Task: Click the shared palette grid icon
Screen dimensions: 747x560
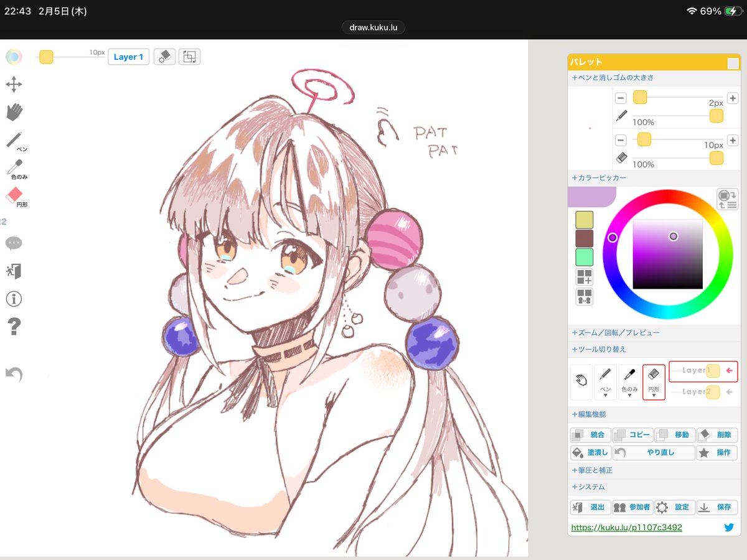Action: tap(585, 297)
